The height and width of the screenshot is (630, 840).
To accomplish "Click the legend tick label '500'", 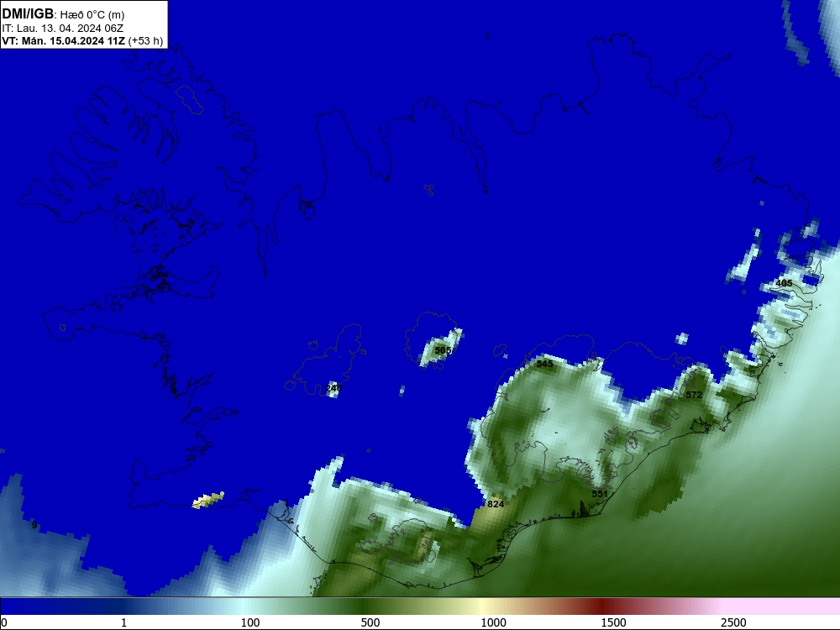I will pos(370,622).
